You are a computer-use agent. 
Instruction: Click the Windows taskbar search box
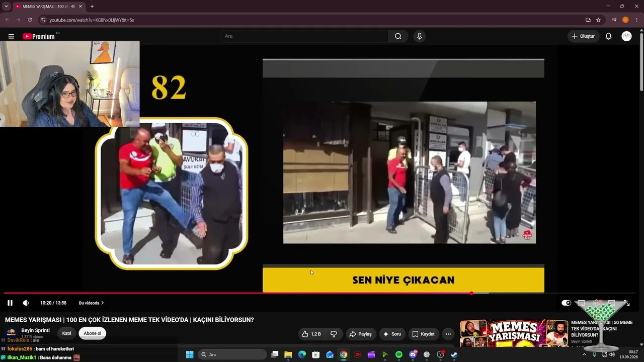click(x=232, y=354)
